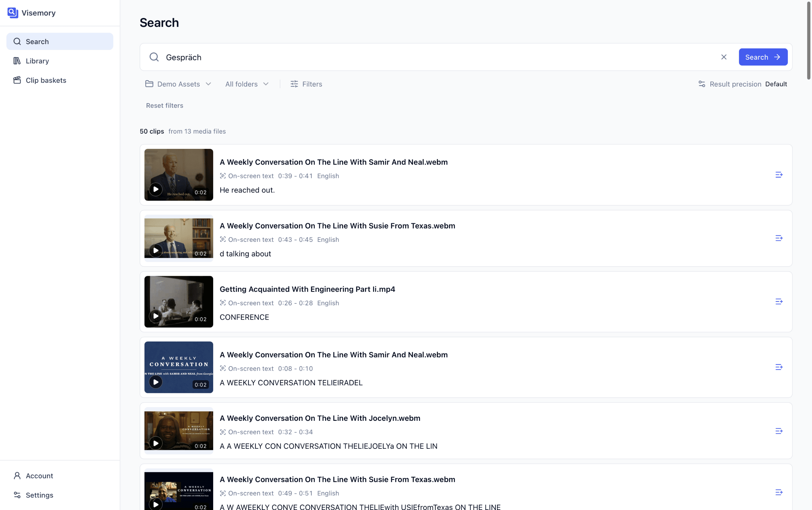Open Clip baskets in sidebar

click(x=60, y=80)
